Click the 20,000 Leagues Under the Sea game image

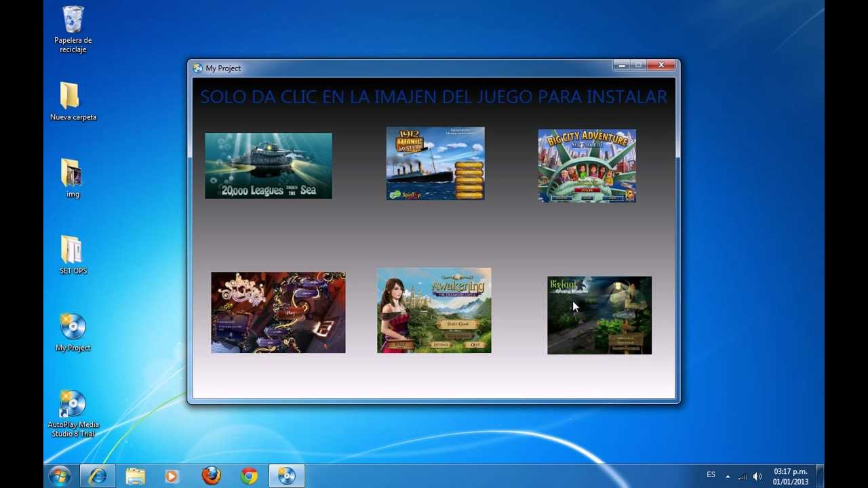[269, 166]
